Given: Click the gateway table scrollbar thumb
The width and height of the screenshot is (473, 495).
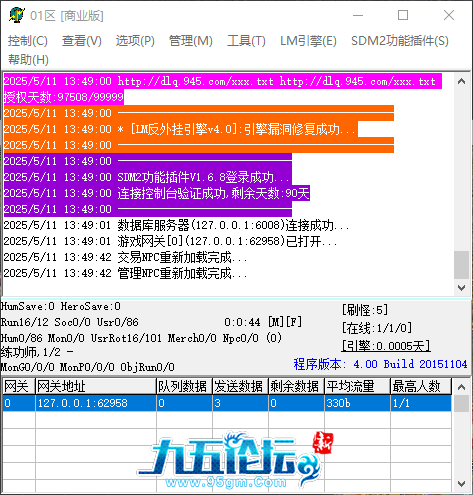Looking at the screenshot, I should (462, 404).
